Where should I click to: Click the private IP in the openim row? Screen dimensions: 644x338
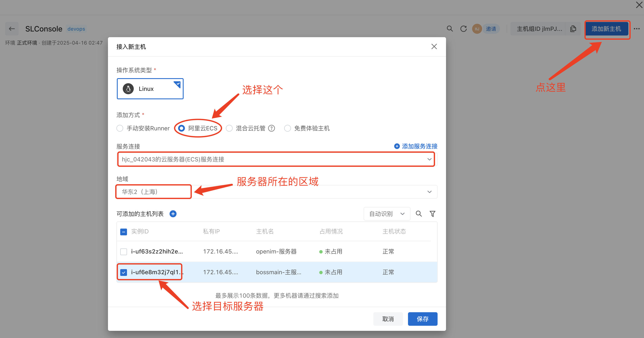[x=221, y=252]
